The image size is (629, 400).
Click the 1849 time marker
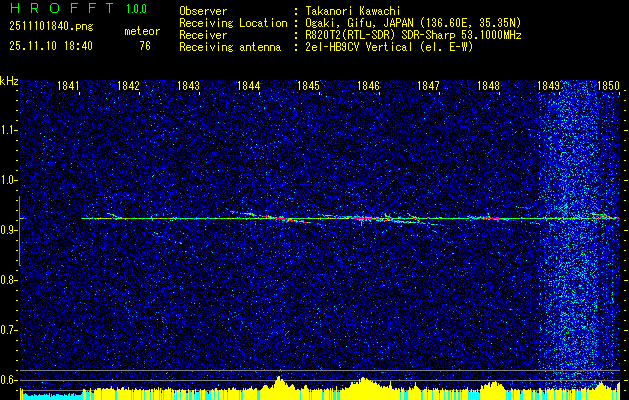tap(548, 85)
